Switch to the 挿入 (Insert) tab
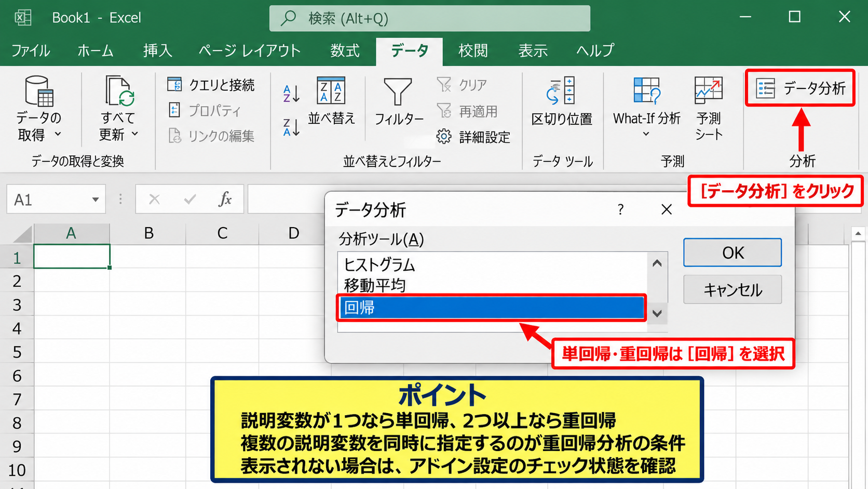Viewport: 868px width, 489px height. 158,50
